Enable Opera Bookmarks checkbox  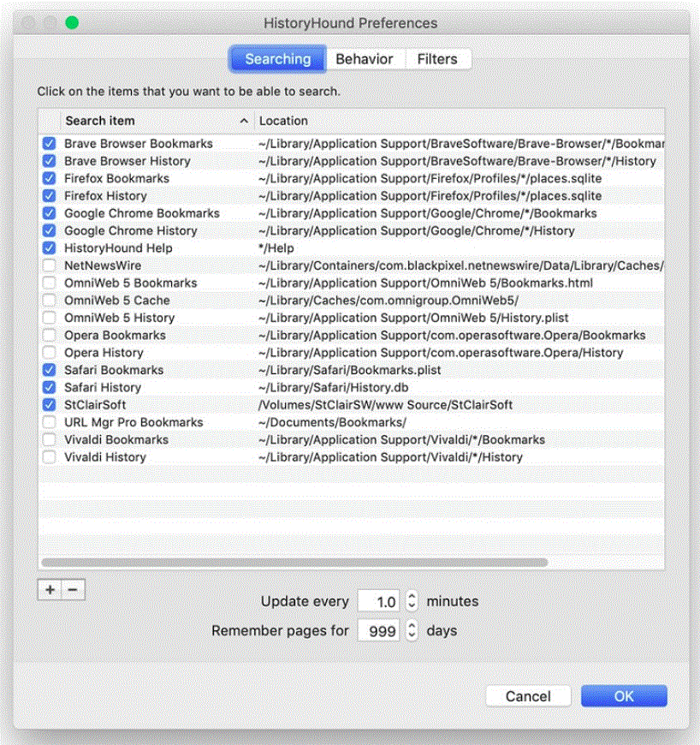pos(49,335)
